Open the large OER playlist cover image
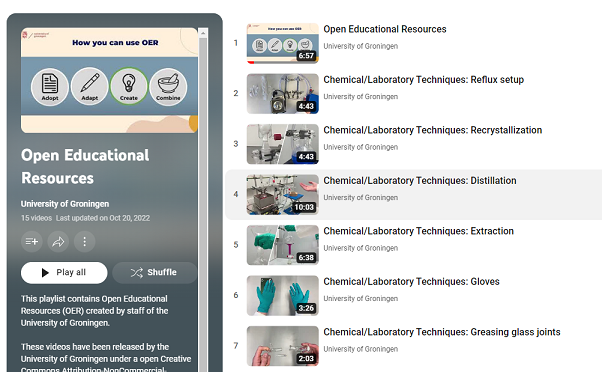The height and width of the screenshot is (372, 602). point(109,80)
